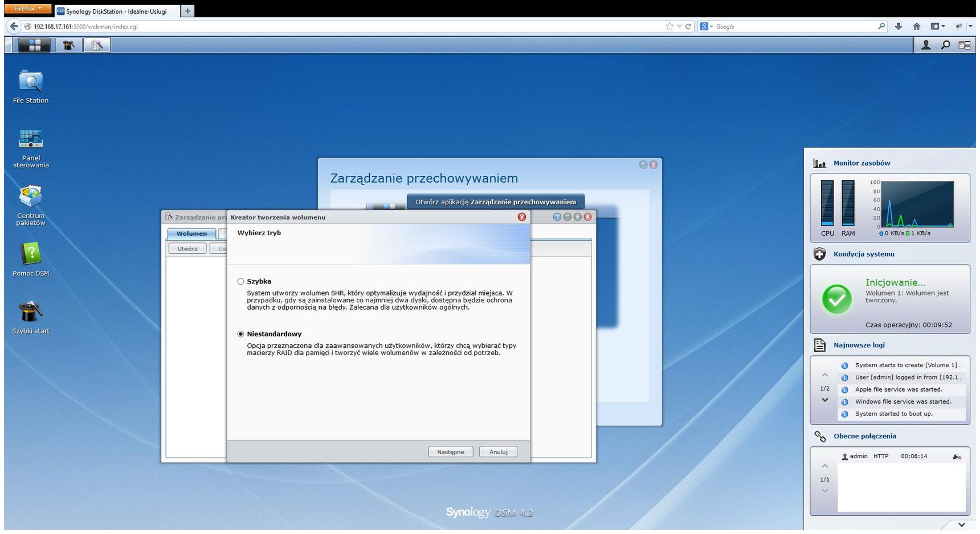Close the Kreator tworzenia wolumenu dialog
The width and height of the screenshot is (980, 534).
pos(522,217)
